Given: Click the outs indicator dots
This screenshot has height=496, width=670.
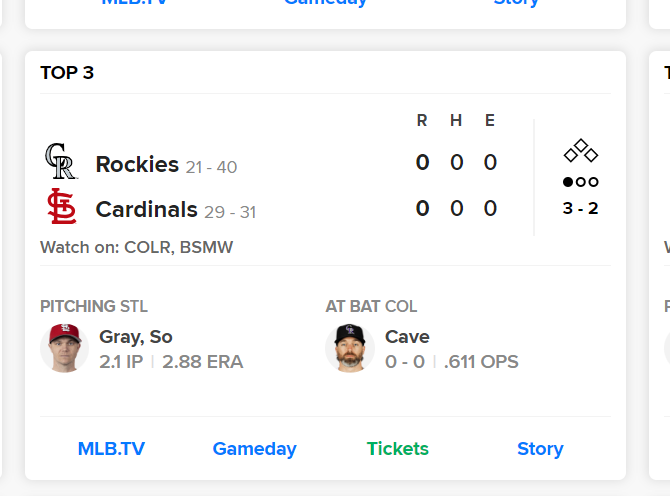Looking at the screenshot, I should pyautogui.click(x=581, y=182).
